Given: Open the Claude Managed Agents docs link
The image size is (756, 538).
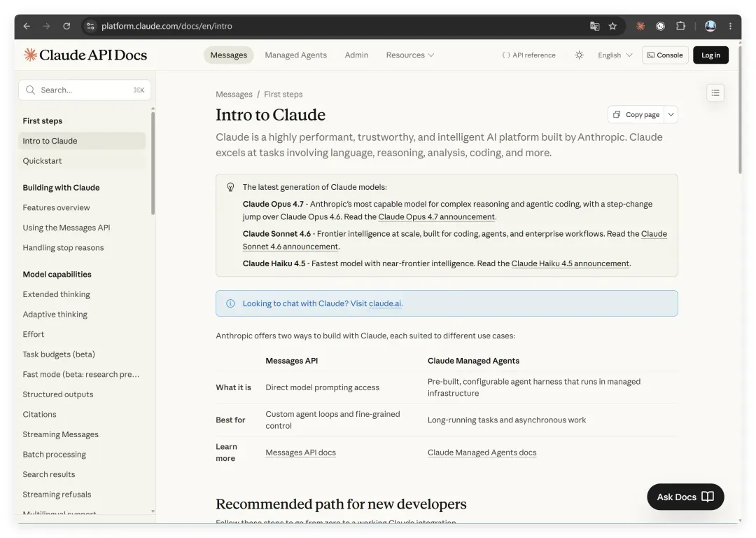Looking at the screenshot, I should pyautogui.click(x=482, y=453).
